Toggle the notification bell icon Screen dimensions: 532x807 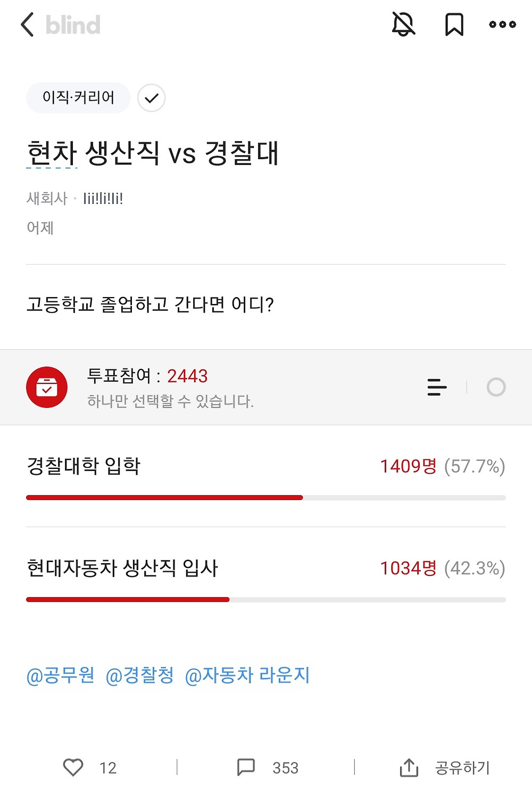[x=403, y=24]
